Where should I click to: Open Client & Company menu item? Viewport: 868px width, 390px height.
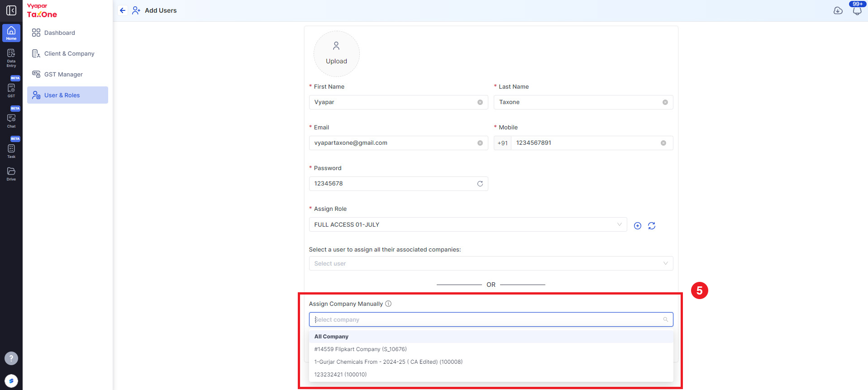(x=67, y=53)
